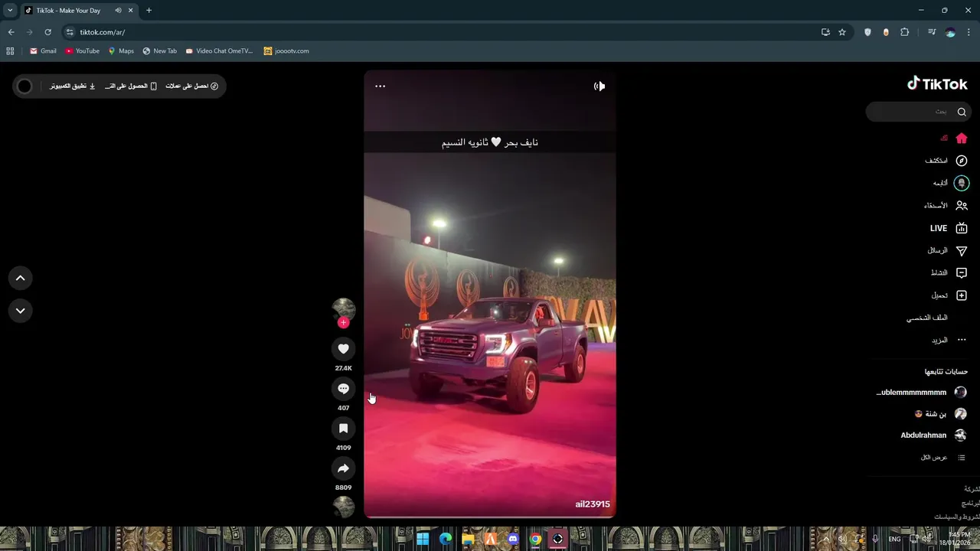980x551 pixels.
Task: Open the Friends tab (الأصدقاء)
Action: coord(946,206)
